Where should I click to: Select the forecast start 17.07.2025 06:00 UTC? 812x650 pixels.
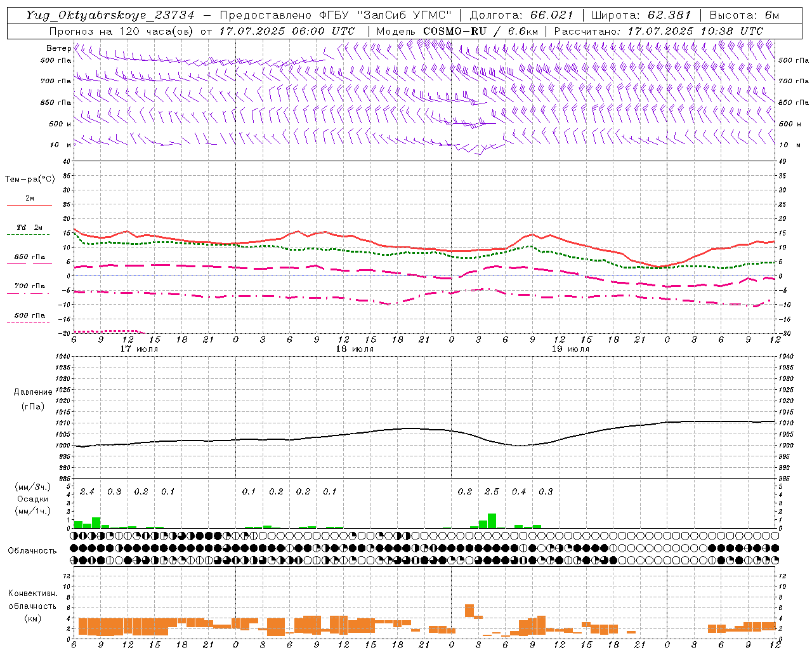(x=287, y=31)
